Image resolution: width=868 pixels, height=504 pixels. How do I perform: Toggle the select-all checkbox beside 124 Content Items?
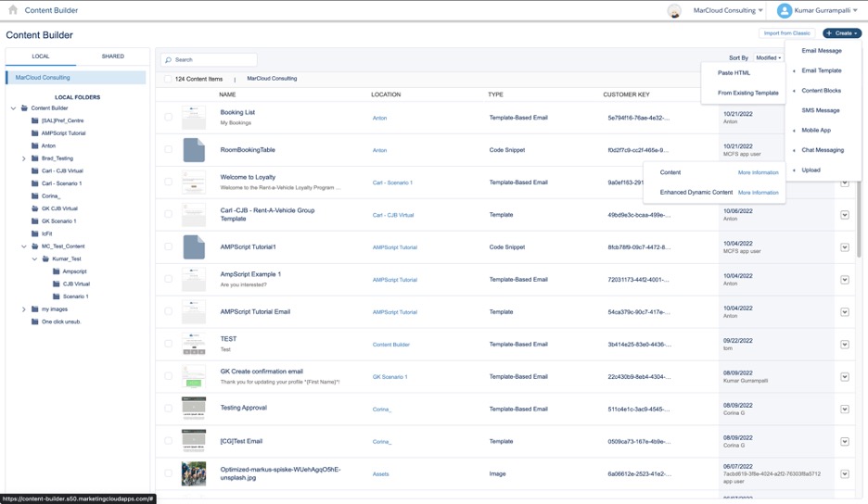(x=168, y=79)
